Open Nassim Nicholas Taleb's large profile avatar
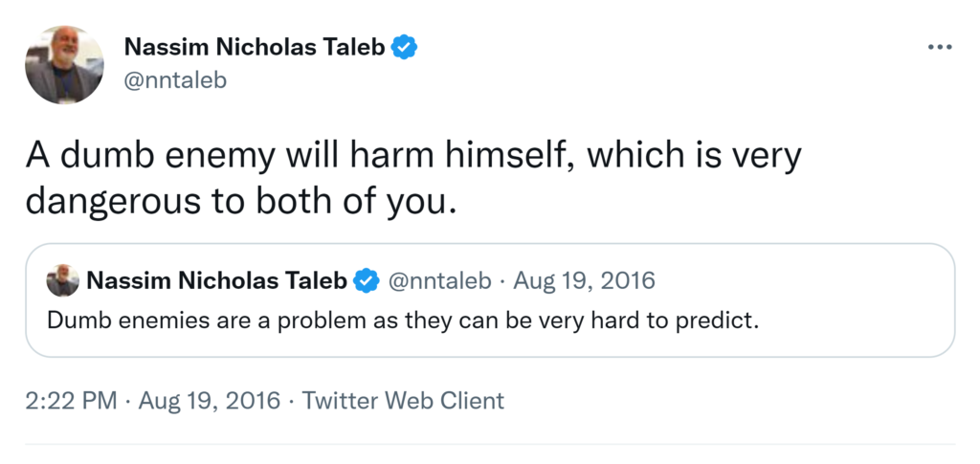The image size is (980, 464). (x=64, y=64)
